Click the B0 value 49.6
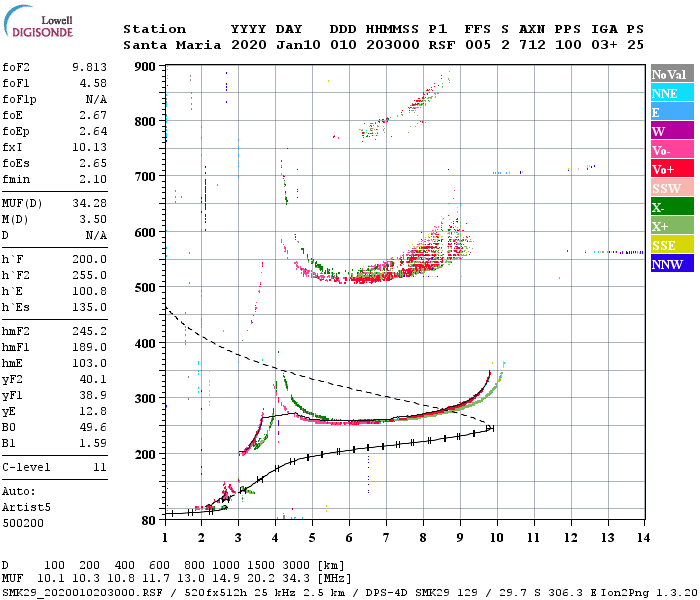This screenshot has width=700, height=600. (93, 428)
